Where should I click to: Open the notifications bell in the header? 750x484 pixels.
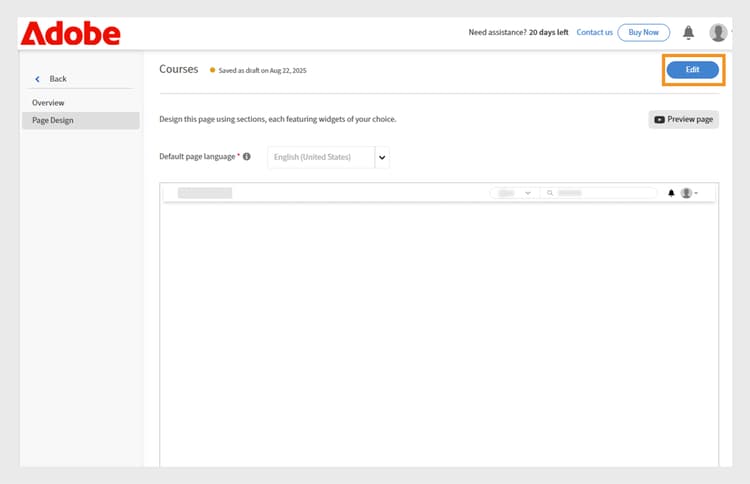click(x=688, y=33)
